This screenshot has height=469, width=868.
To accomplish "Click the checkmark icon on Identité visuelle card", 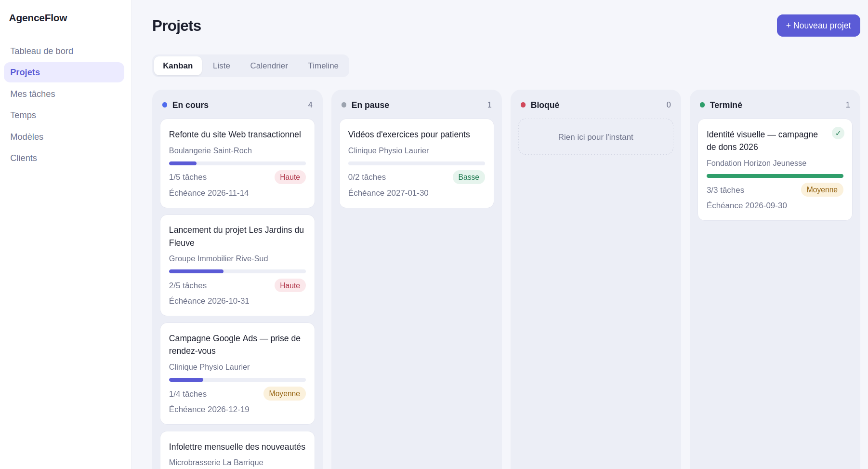I will [838, 134].
